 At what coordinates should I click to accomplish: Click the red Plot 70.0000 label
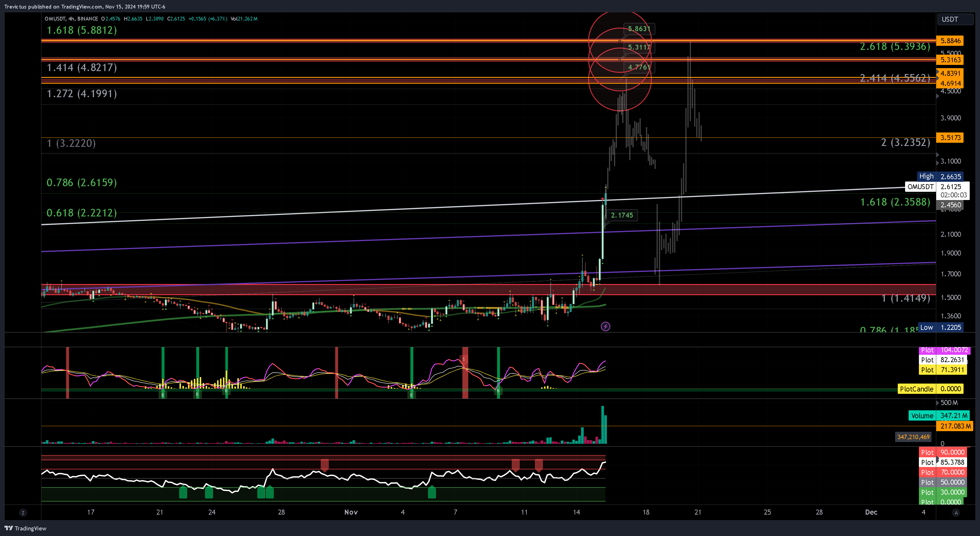(942, 472)
